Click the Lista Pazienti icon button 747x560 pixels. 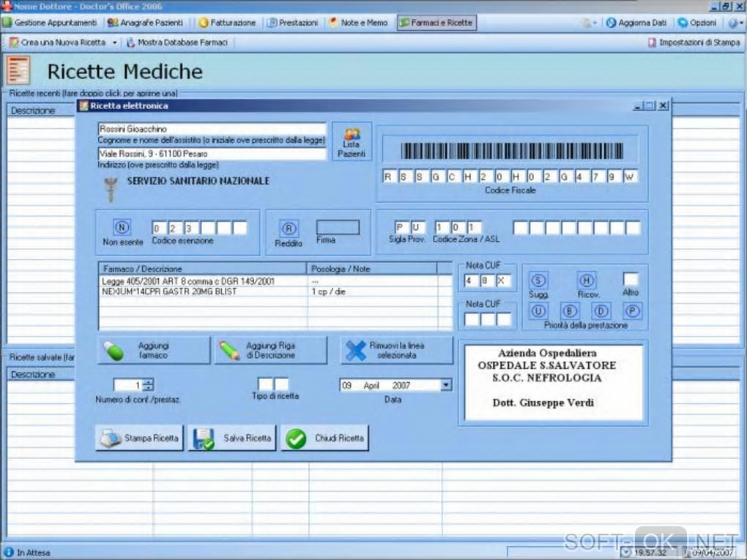[352, 142]
